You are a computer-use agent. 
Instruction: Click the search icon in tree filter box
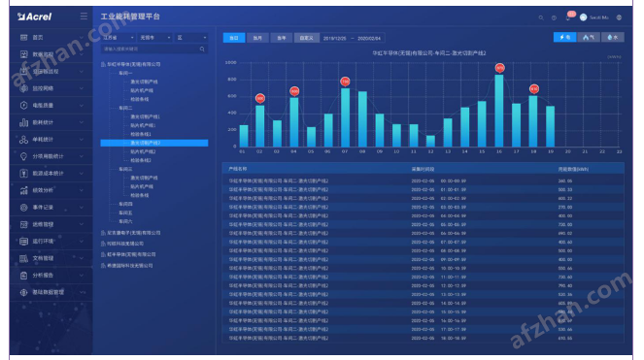[202, 49]
